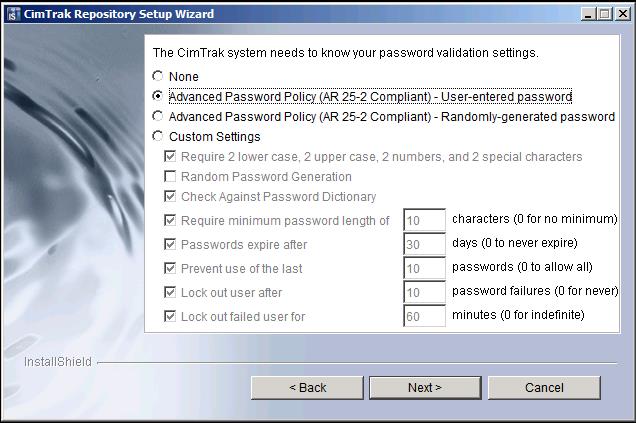The height and width of the screenshot is (423, 636).
Task: Click the password expiry days field
Action: tap(424, 245)
